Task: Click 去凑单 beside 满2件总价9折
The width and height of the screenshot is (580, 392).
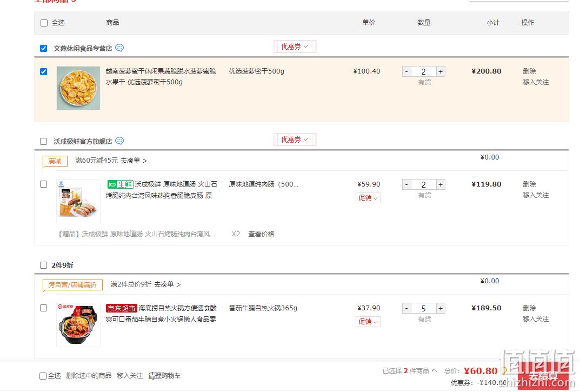Action: pos(167,284)
